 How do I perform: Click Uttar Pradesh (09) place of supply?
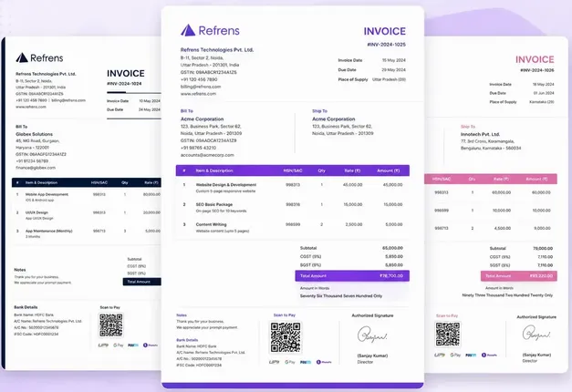389,79
